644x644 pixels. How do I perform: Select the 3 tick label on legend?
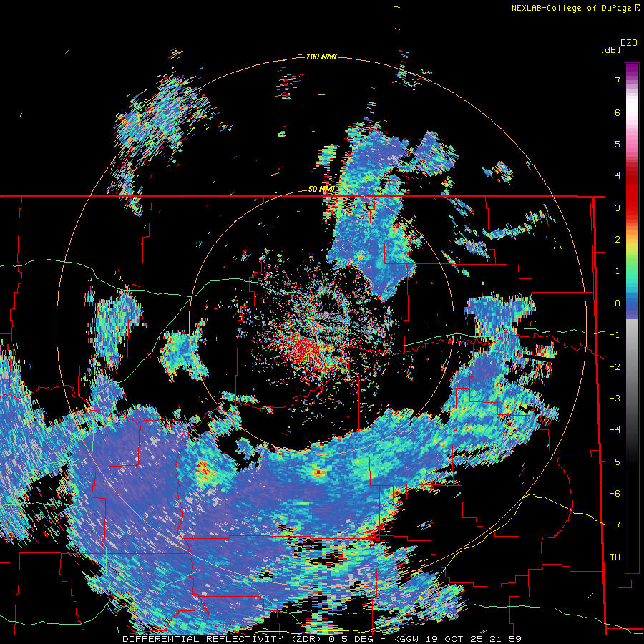pos(618,208)
